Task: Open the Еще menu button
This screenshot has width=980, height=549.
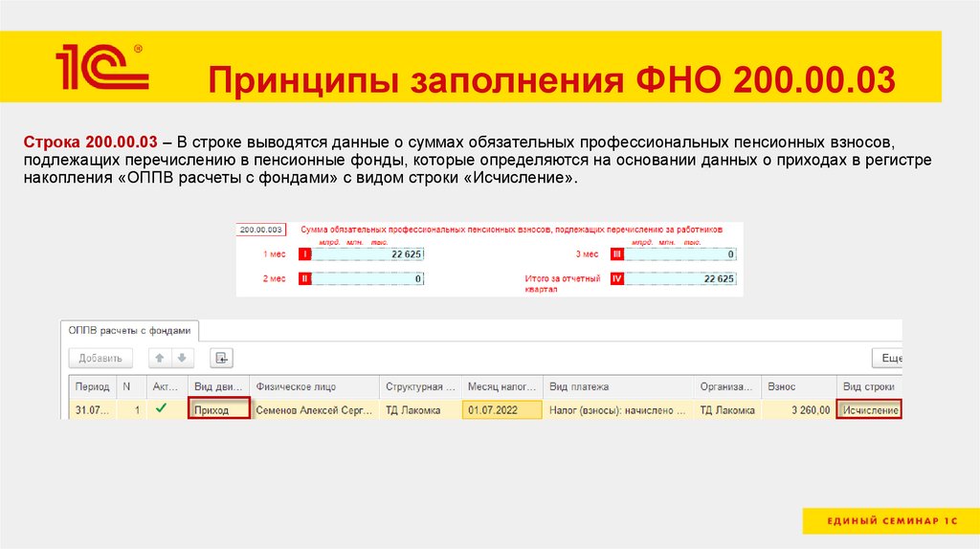Action: tap(887, 358)
